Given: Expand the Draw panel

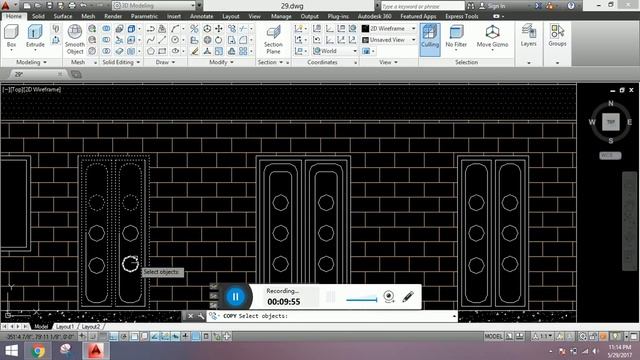Looking at the screenshot, I should pyautogui.click(x=166, y=62).
